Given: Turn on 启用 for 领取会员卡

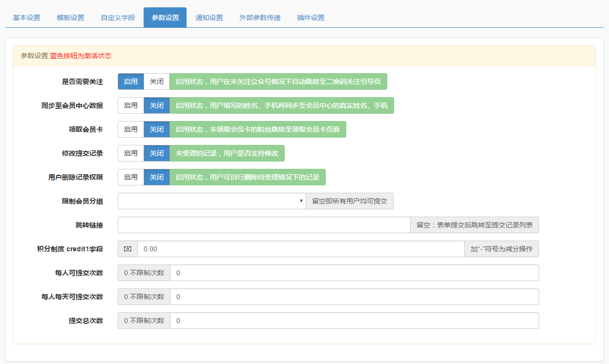Looking at the screenshot, I should coord(131,129).
